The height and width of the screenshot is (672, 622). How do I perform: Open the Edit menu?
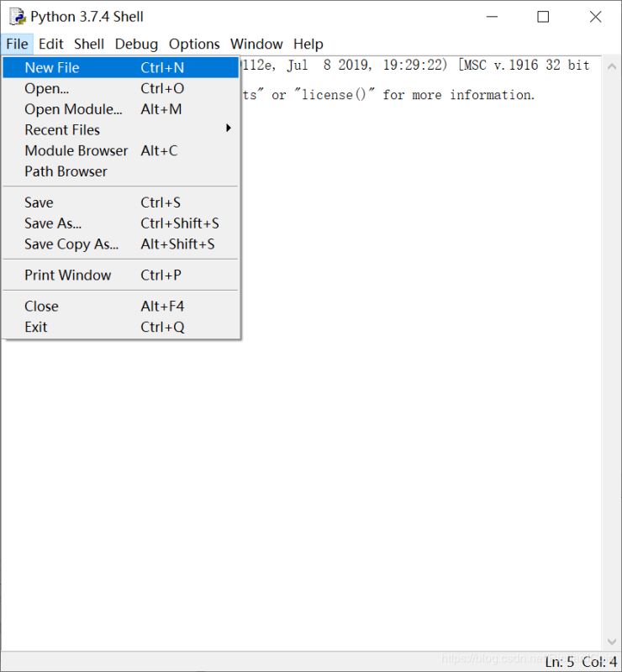[50, 45]
